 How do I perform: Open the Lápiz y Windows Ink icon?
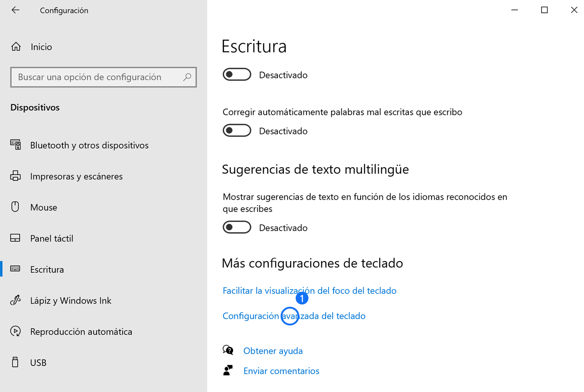tap(16, 300)
